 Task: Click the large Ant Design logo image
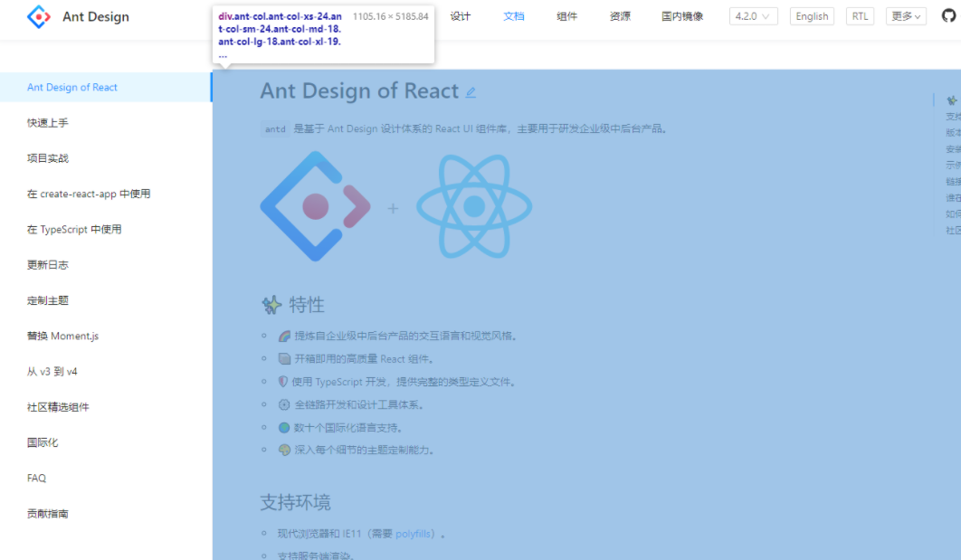[x=316, y=206]
